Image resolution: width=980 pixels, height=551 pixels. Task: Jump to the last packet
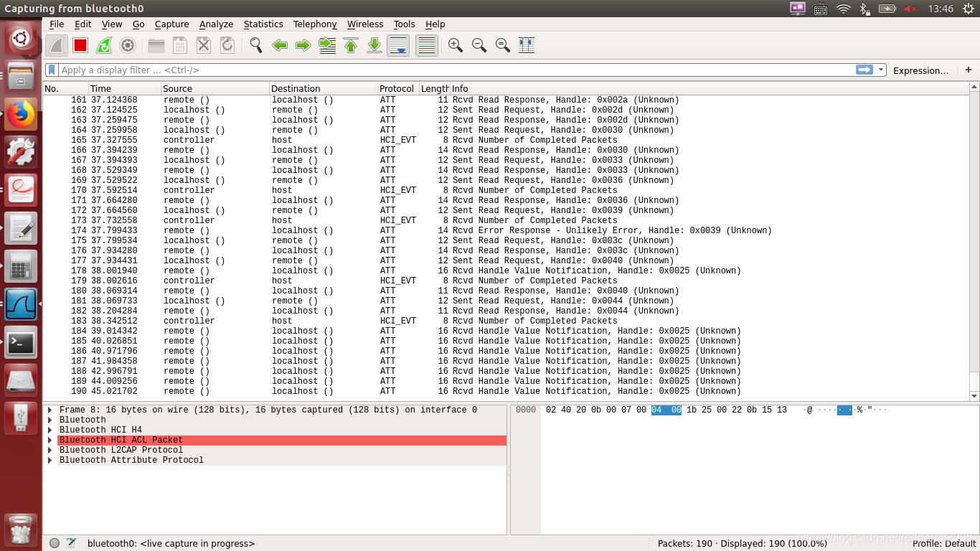coord(374,45)
